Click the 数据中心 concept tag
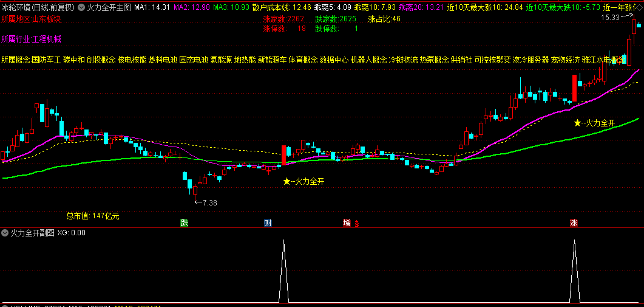The image size is (644, 307). click(x=334, y=60)
